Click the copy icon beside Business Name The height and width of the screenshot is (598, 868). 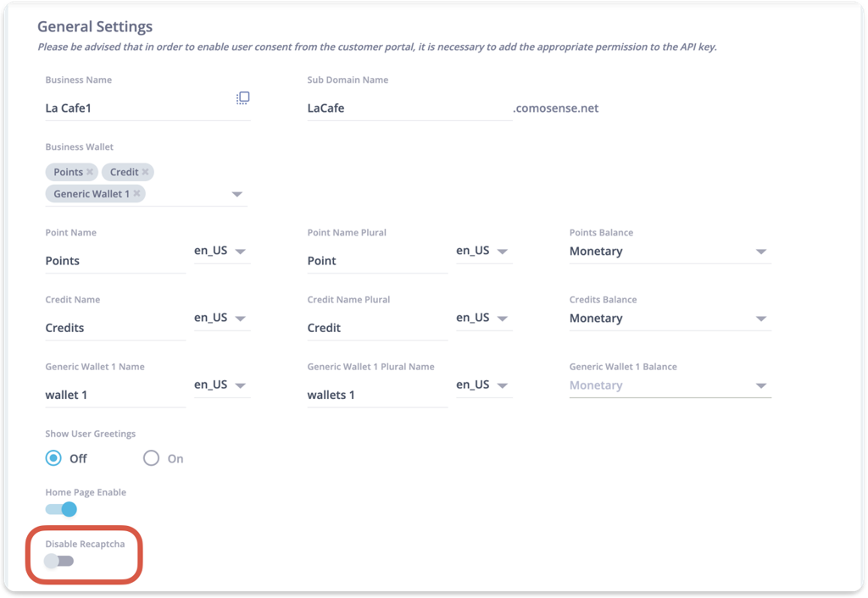242,98
